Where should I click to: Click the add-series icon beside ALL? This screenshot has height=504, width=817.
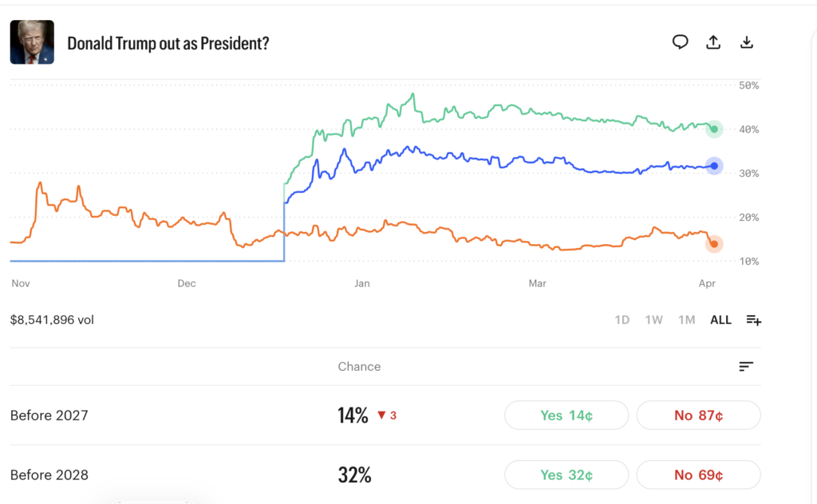(x=753, y=320)
